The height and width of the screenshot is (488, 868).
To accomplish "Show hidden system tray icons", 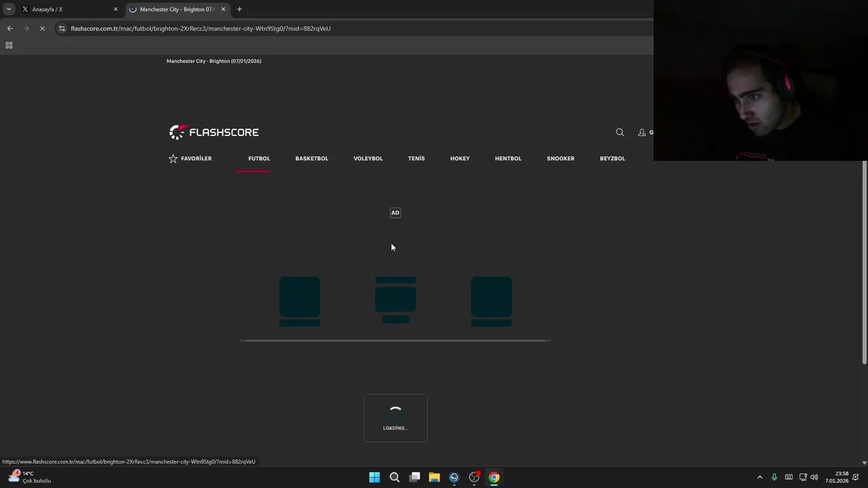I will click(x=759, y=477).
